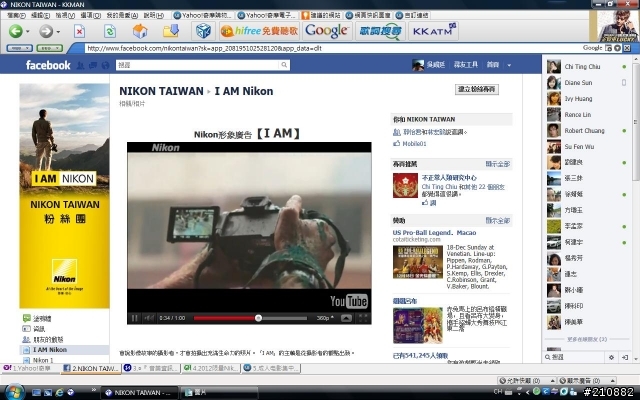The height and width of the screenshot is (400, 640).
Task: Switch to the NIKON TAIWAN taskbar window
Action: click(x=139, y=393)
